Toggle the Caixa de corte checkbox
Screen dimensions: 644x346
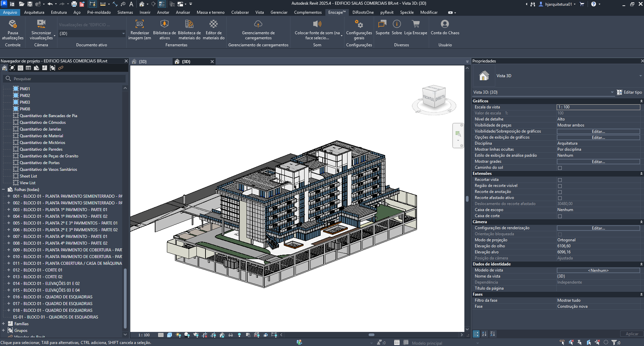pyautogui.click(x=560, y=216)
